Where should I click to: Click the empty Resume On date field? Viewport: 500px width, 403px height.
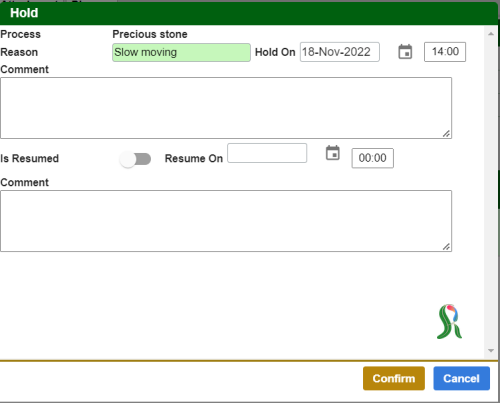[267, 153]
